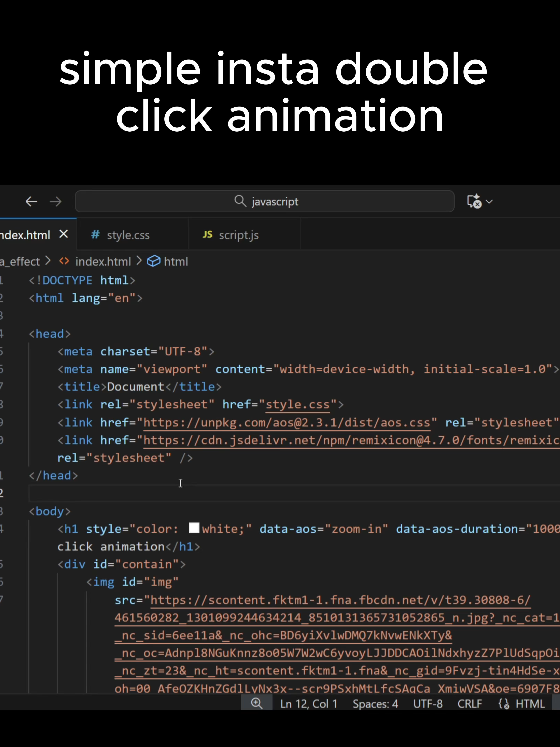Click the search magnifier icon
The image size is (560, 747).
click(240, 201)
